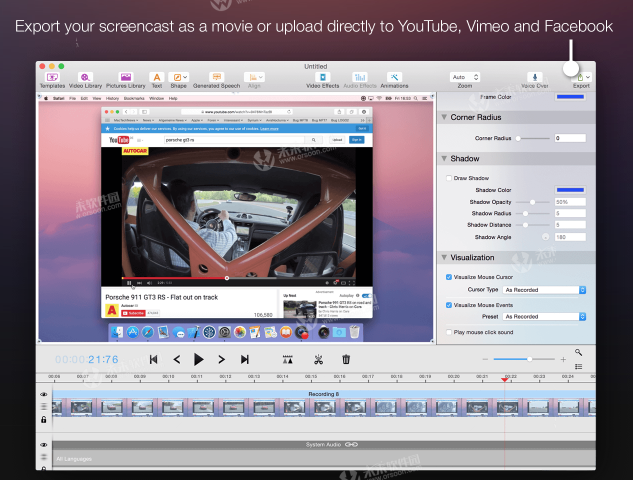The width and height of the screenshot is (633, 480).
Task: Open the Animations tool
Action: (x=394, y=77)
